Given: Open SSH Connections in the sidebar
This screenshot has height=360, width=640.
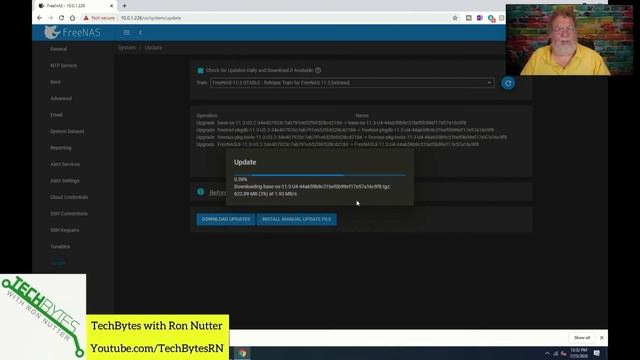Looking at the screenshot, I should coord(69,213).
